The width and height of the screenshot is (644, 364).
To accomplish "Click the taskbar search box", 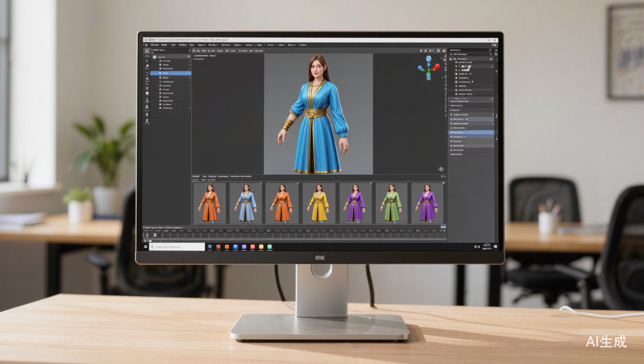I will coord(178,247).
